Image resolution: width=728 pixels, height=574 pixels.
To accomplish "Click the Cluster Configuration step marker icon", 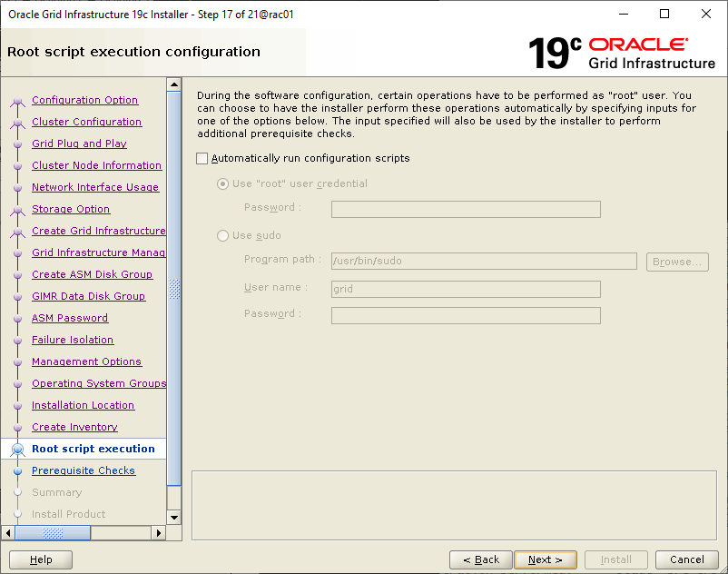I will coord(17,123).
